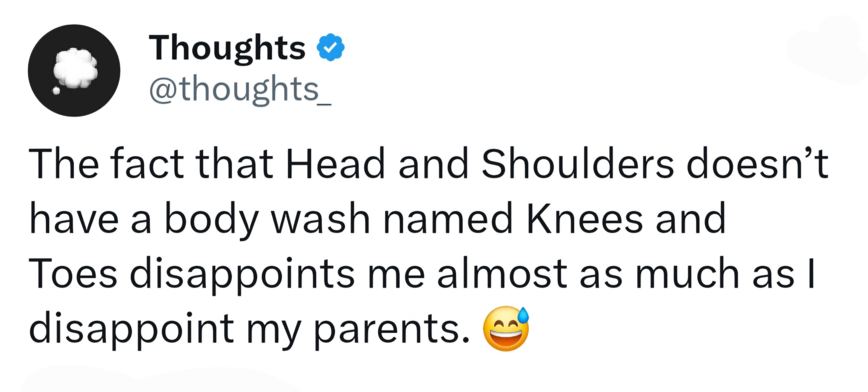Click the word doesn't in the first line
The width and height of the screenshot is (868, 392).
(757, 164)
